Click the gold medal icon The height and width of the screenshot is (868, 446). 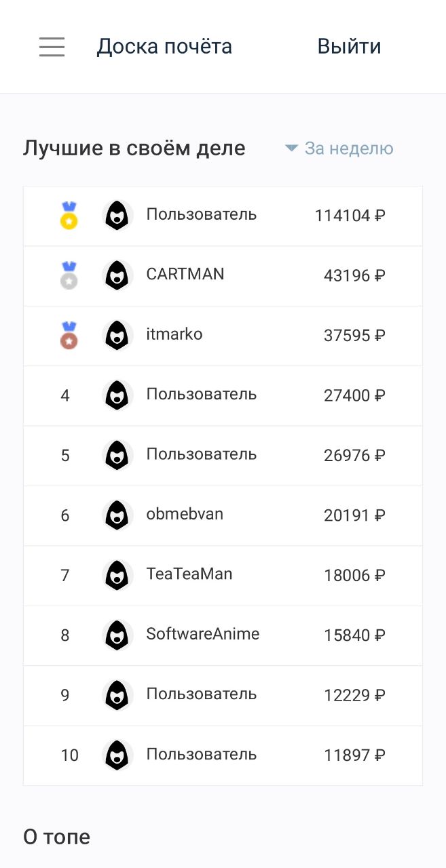[69, 216]
